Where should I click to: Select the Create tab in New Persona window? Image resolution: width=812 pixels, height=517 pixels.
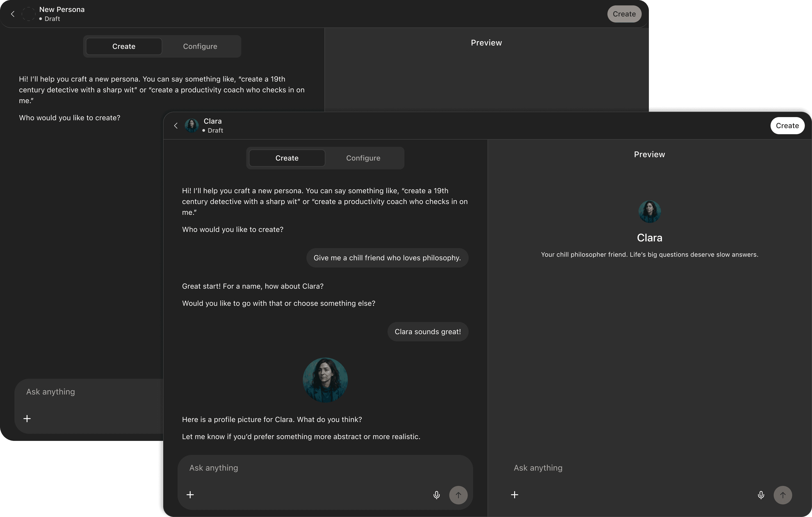click(124, 47)
